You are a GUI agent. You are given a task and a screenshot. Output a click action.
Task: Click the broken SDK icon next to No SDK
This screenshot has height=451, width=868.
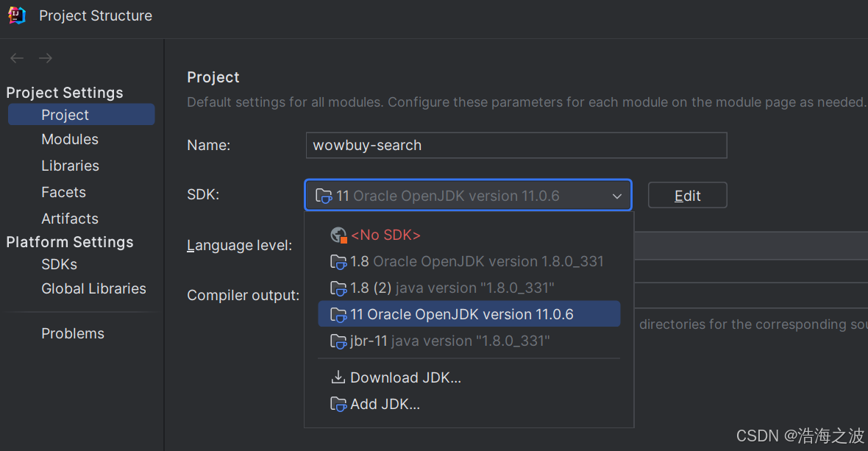338,235
